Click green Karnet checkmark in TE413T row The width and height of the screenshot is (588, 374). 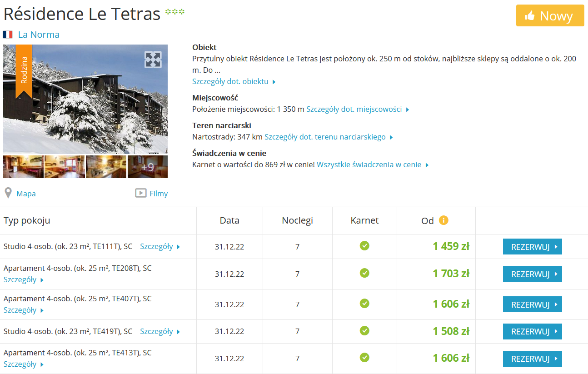point(364,358)
